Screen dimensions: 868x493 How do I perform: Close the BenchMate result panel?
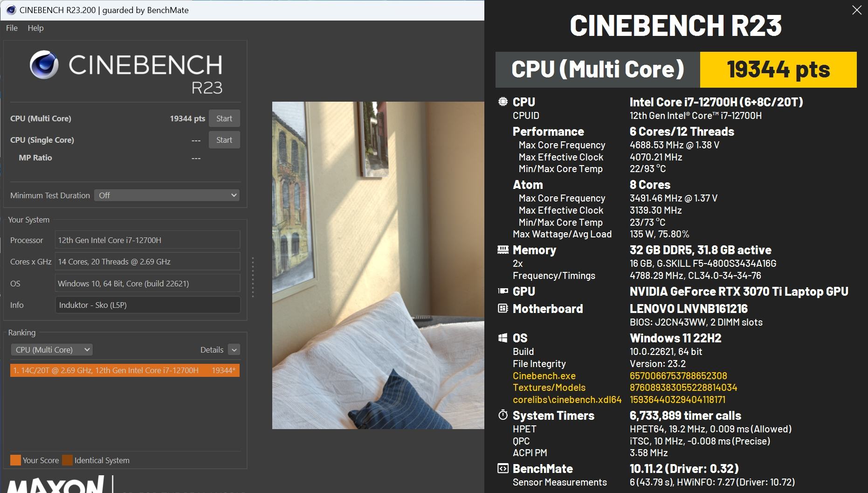click(x=857, y=10)
